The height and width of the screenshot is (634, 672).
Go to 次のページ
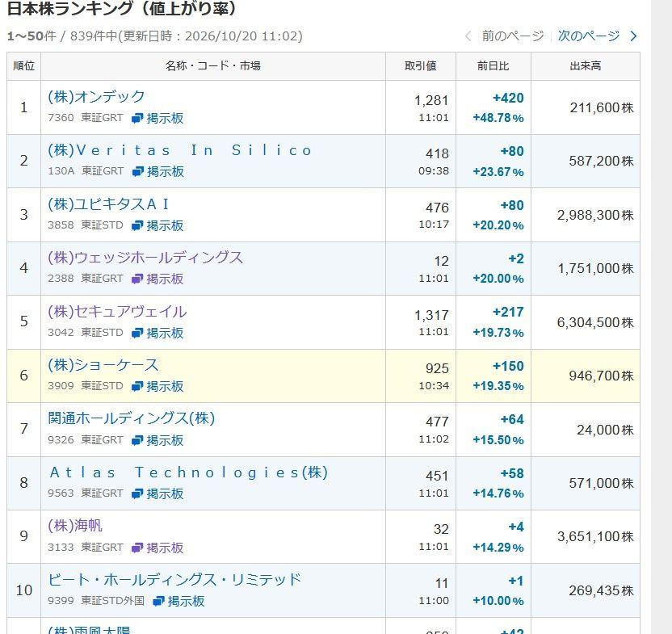(x=589, y=36)
